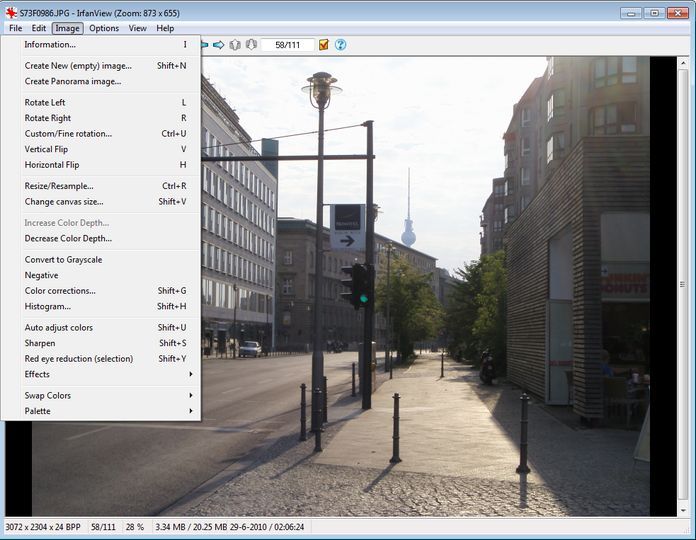The height and width of the screenshot is (540, 696).
Task: Open the View menu
Action: 138,28
